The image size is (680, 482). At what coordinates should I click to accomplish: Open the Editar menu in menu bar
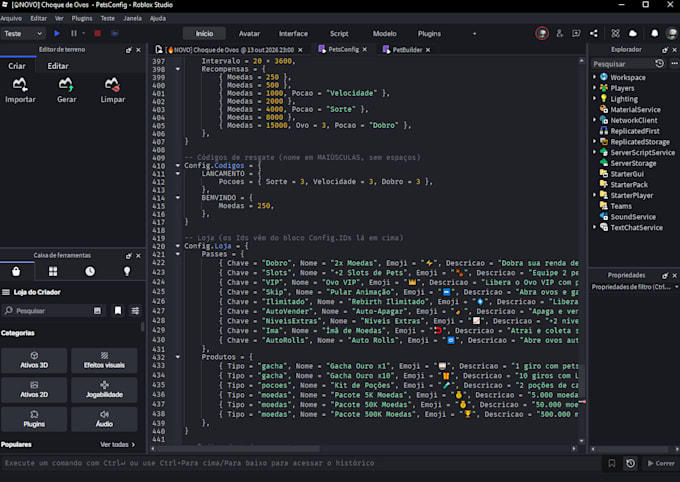coord(39,18)
